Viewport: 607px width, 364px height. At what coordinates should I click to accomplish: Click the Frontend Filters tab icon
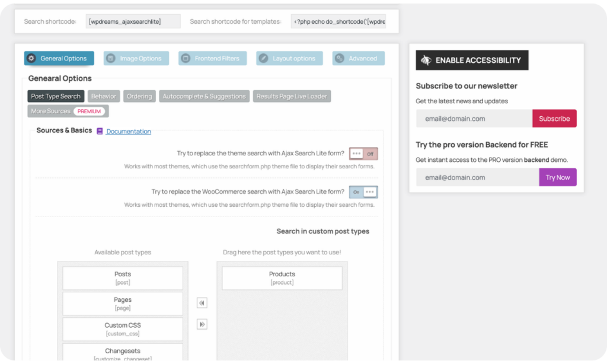click(186, 58)
